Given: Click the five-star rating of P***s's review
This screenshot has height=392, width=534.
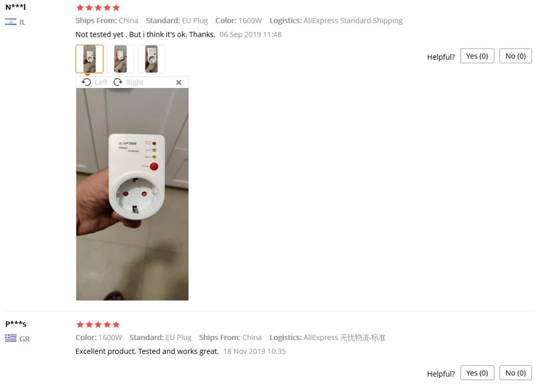Looking at the screenshot, I should click(x=98, y=324).
